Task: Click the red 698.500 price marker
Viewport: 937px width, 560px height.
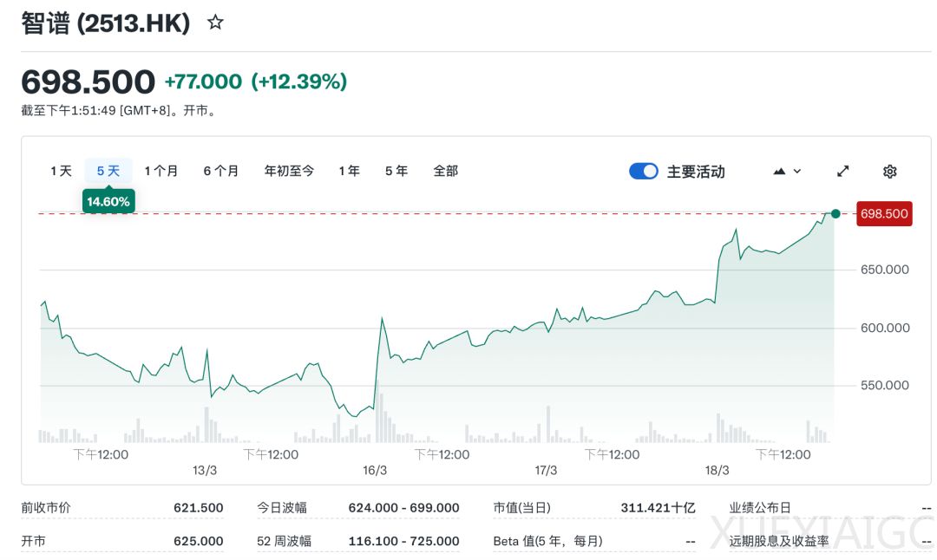Action: click(884, 213)
